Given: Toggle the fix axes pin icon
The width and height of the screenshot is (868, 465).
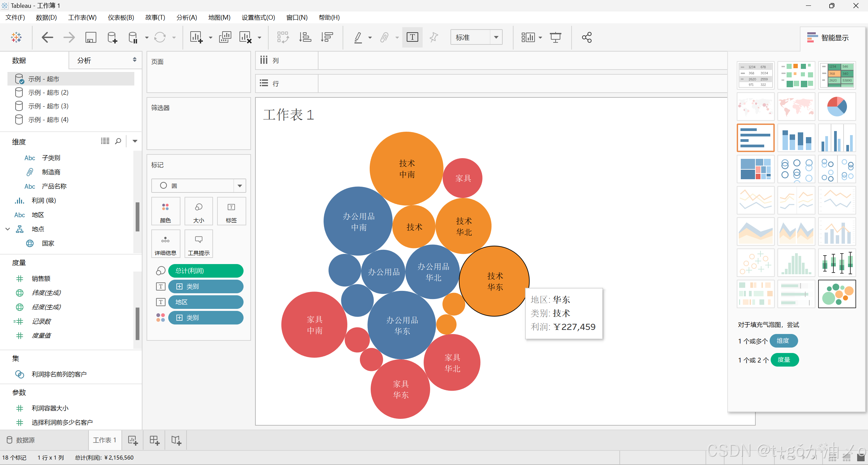Looking at the screenshot, I should (433, 37).
